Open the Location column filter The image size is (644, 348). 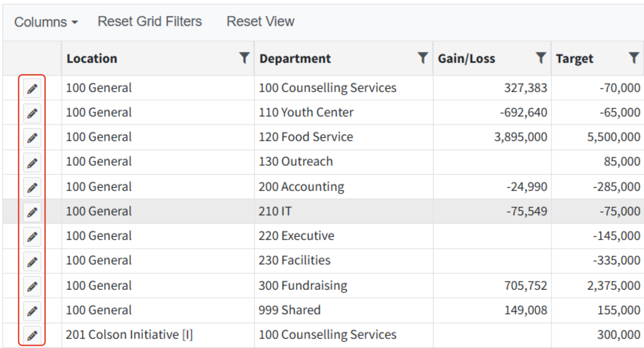coord(244,58)
